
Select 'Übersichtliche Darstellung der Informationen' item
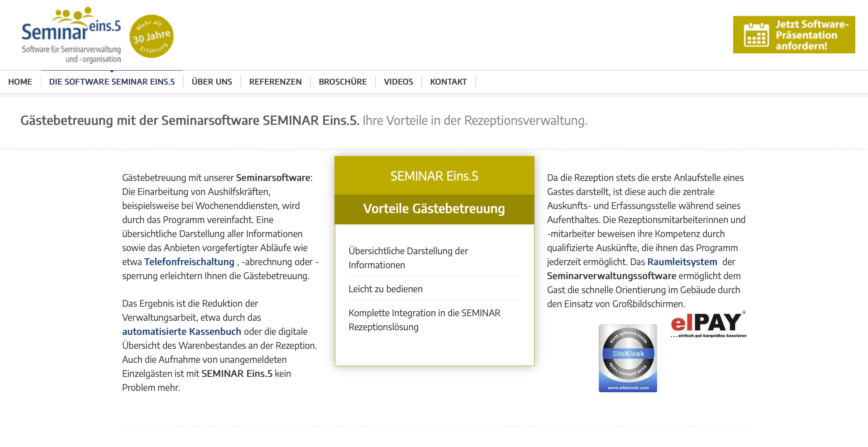click(x=434, y=258)
